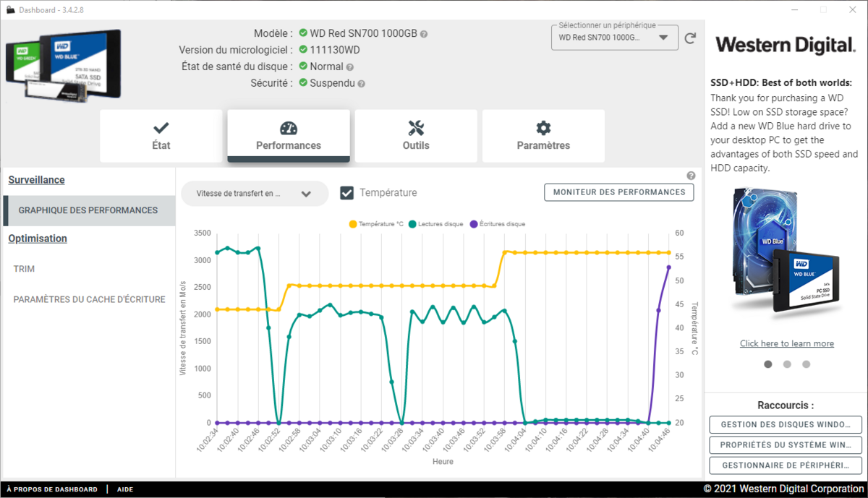Click the last Écritures disque data point
The image size is (868, 498).
click(x=668, y=267)
